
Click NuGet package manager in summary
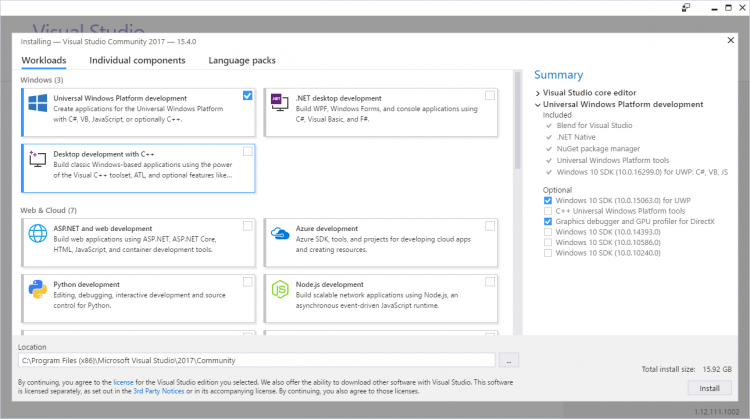(x=598, y=149)
